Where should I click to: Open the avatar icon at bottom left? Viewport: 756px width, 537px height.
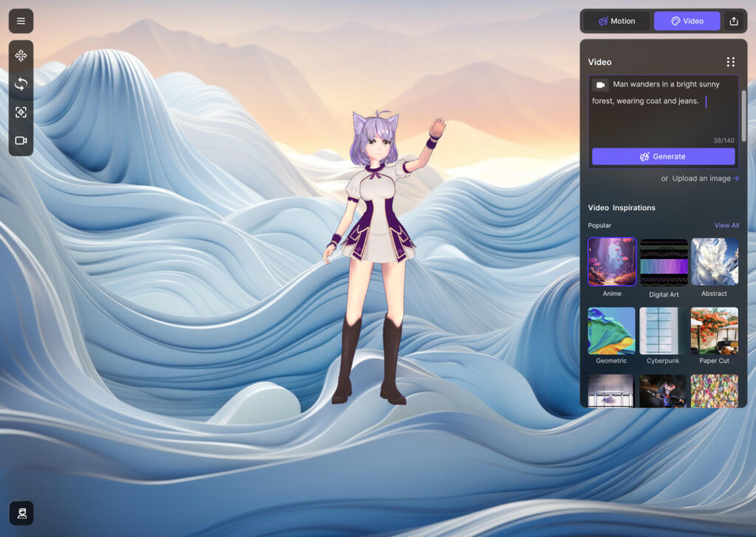point(21,513)
